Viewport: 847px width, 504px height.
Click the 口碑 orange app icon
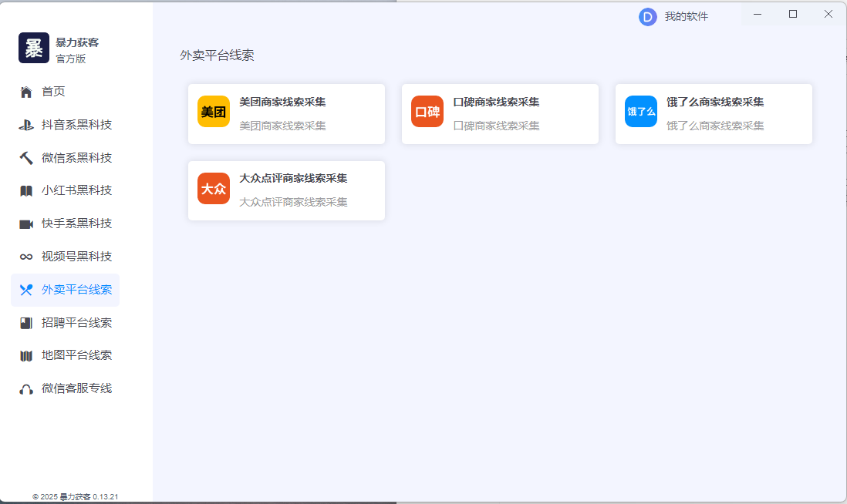pyautogui.click(x=427, y=112)
